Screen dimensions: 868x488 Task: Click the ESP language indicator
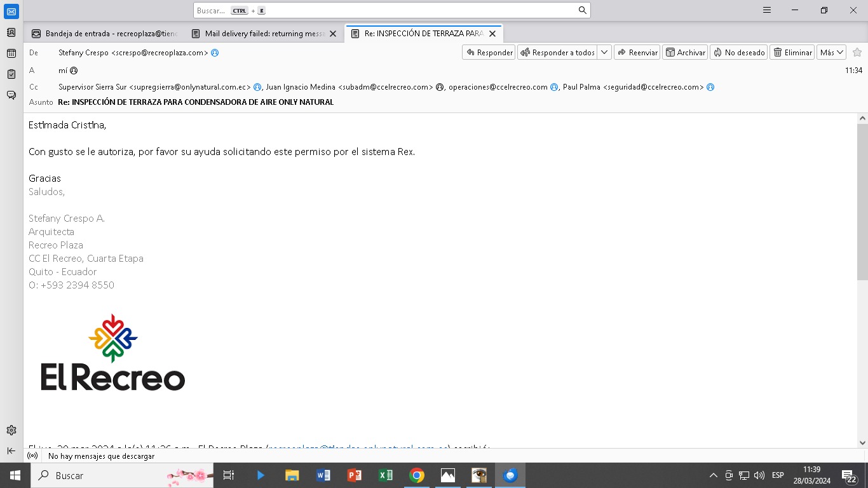(778, 475)
